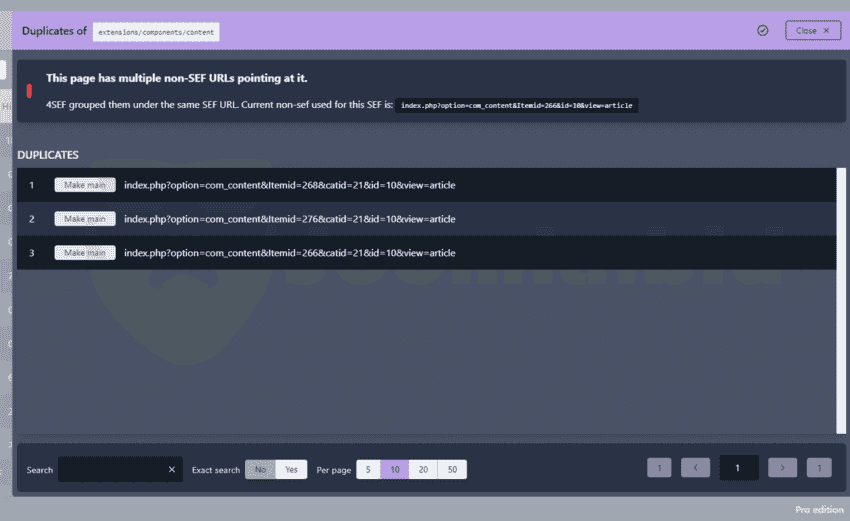
Task: Show 10 items per page
Action: (395, 470)
